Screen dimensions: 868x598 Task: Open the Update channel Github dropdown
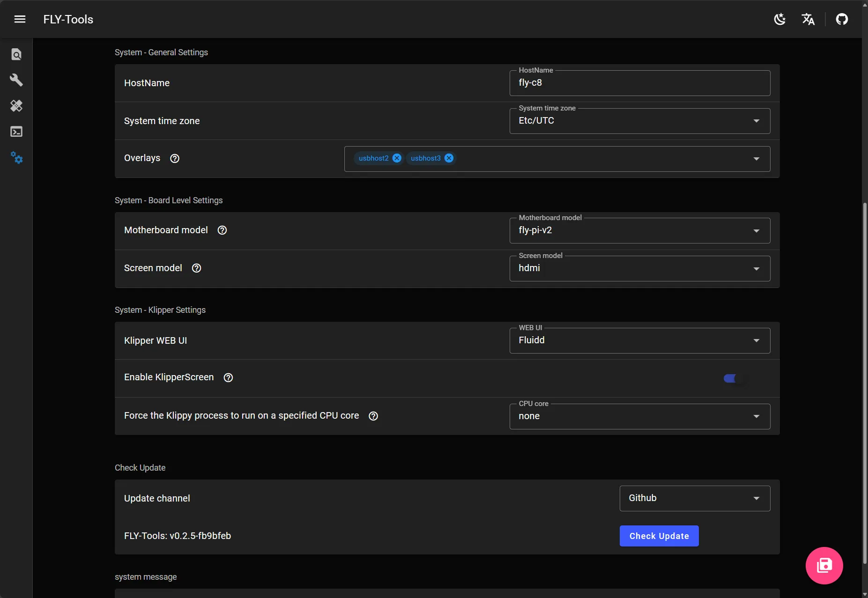(694, 498)
